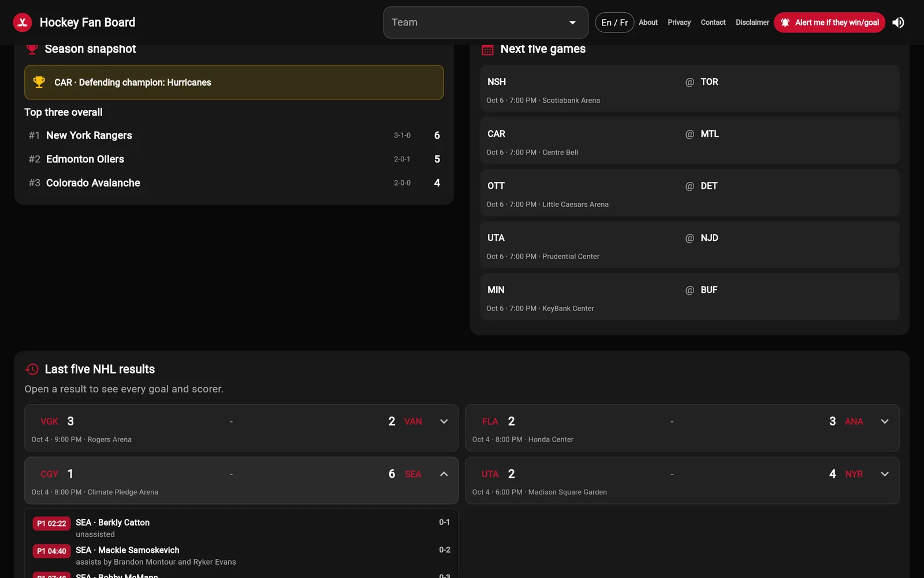Viewport: 924px width, 578px height.
Task: Click the Edmonton Oilers standings row
Action: click(234, 159)
